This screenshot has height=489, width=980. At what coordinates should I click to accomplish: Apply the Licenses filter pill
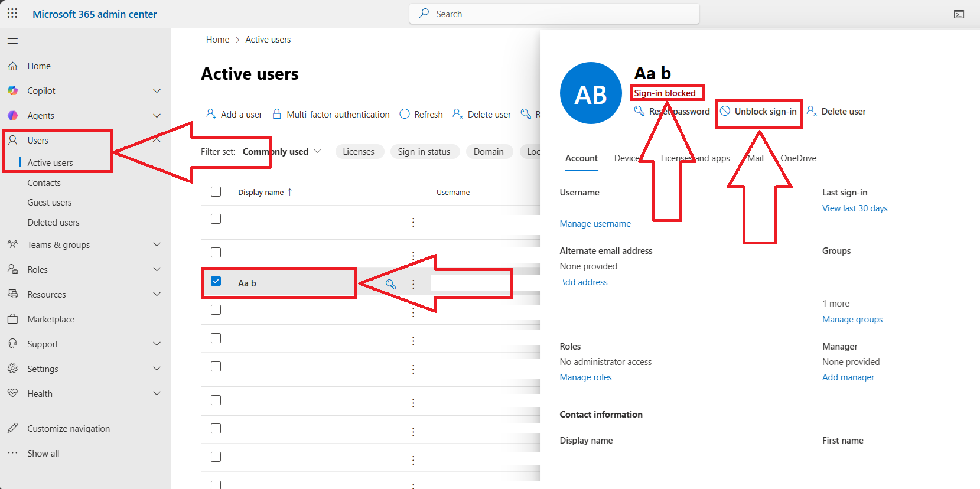click(359, 152)
